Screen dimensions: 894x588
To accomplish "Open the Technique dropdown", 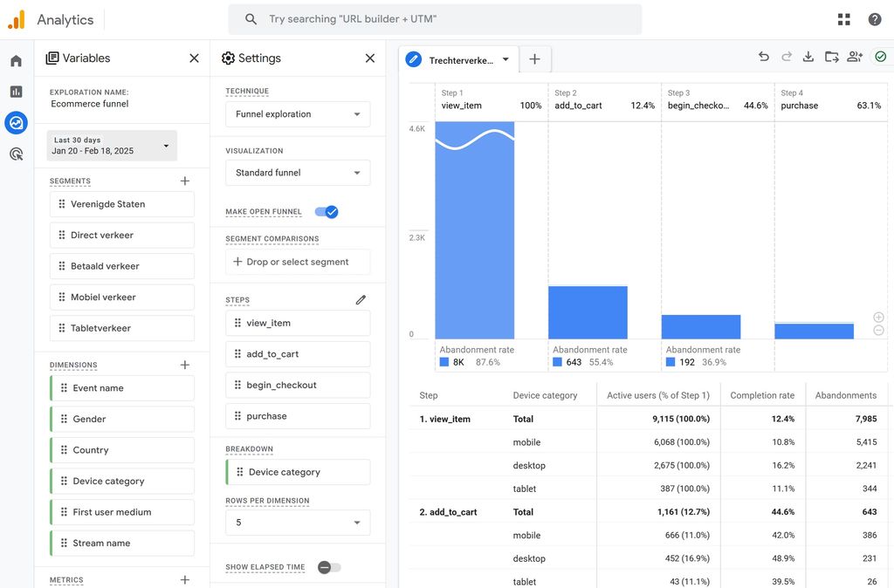I will [x=298, y=114].
